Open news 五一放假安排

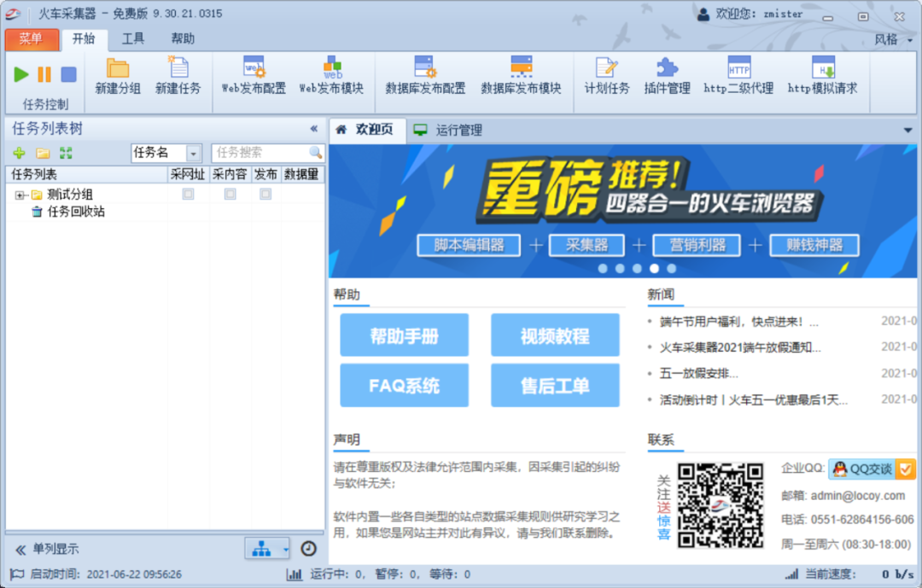[698, 374]
